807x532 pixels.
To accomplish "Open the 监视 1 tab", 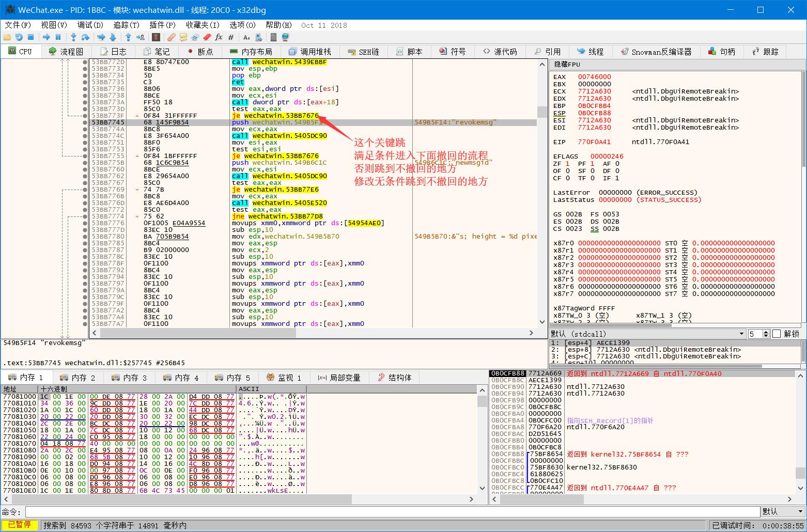I will coord(284,378).
